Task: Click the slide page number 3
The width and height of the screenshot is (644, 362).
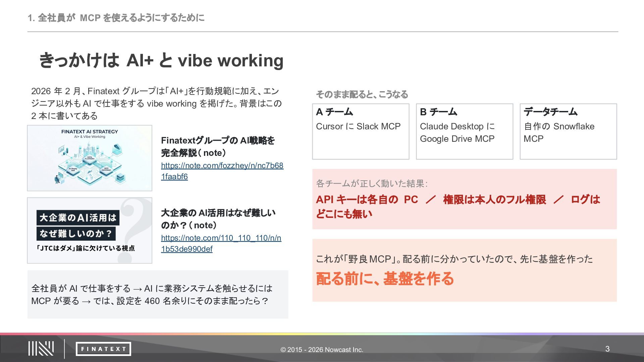Action: tap(607, 349)
